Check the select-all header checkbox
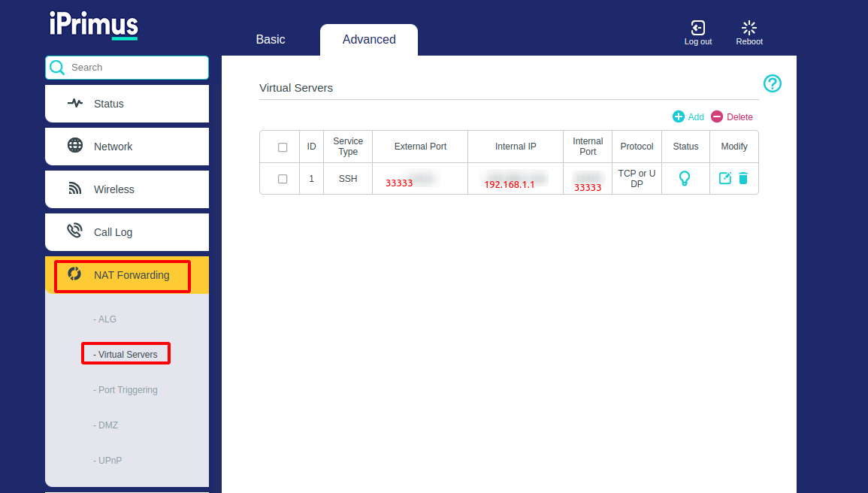868x493 pixels. 283,147
